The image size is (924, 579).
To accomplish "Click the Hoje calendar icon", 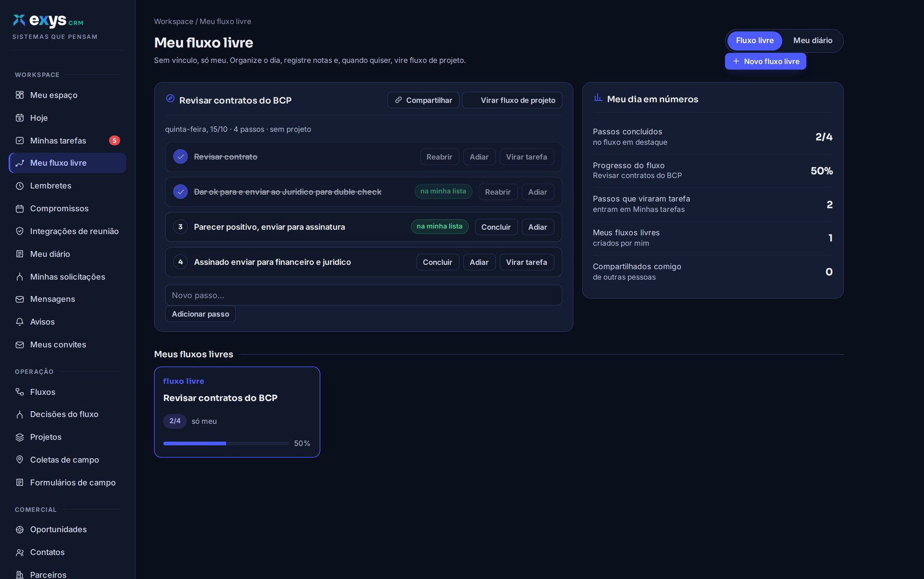I will click(20, 118).
